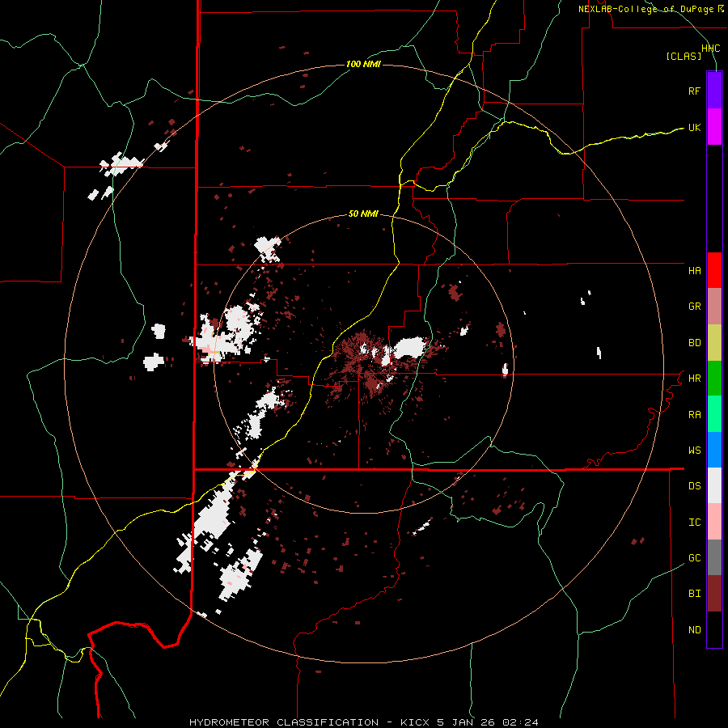Click the IC legend label

point(694,523)
